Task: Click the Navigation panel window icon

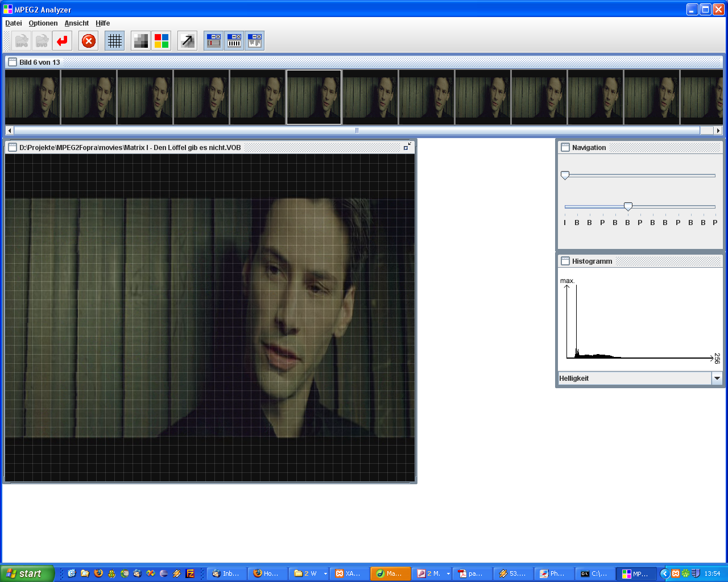Action: [x=565, y=147]
